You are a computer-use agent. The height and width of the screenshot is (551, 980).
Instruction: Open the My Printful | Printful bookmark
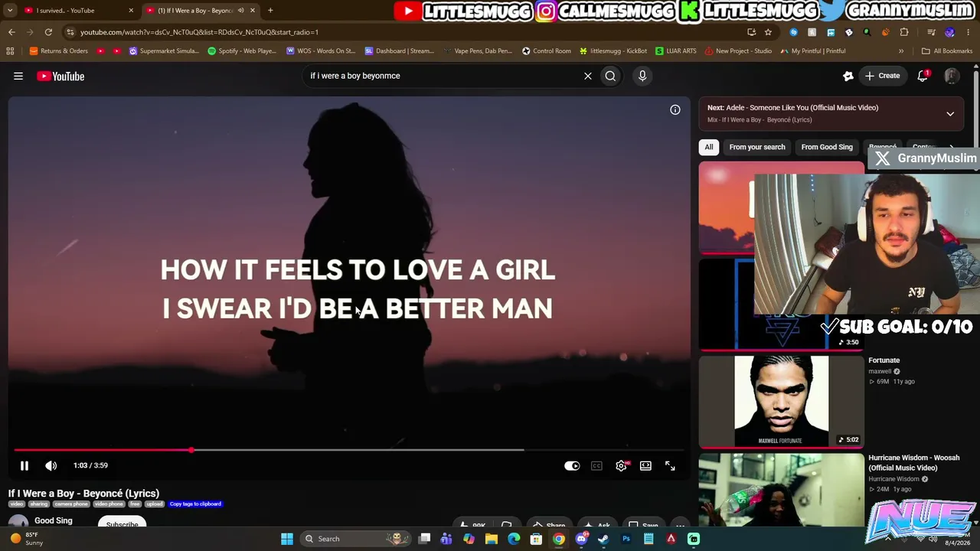(x=812, y=51)
